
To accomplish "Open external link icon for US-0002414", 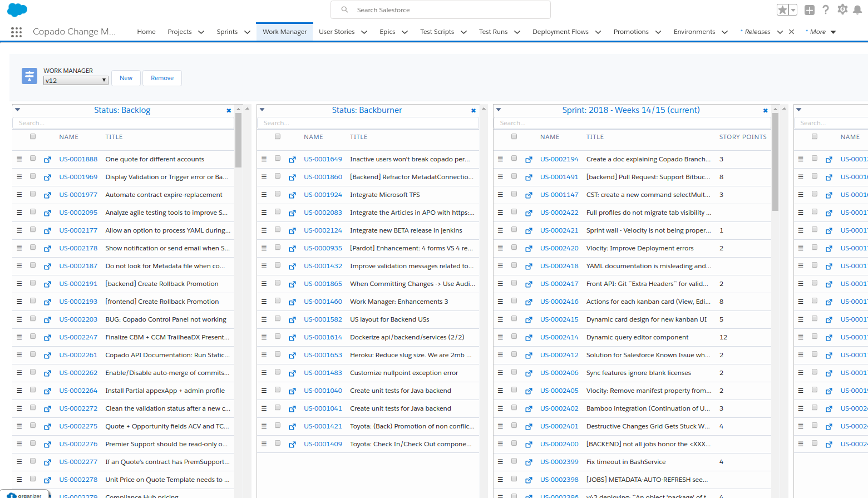I will [529, 338].
